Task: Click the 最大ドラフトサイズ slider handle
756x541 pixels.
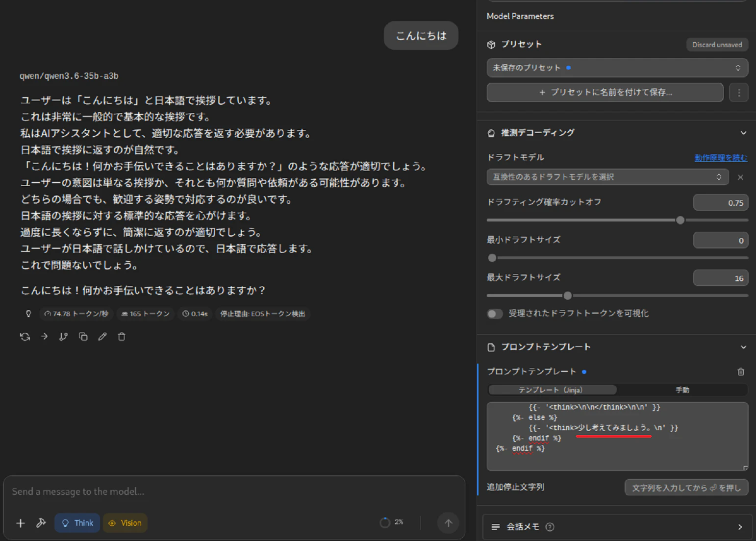Action: click(x=568, y=295)
